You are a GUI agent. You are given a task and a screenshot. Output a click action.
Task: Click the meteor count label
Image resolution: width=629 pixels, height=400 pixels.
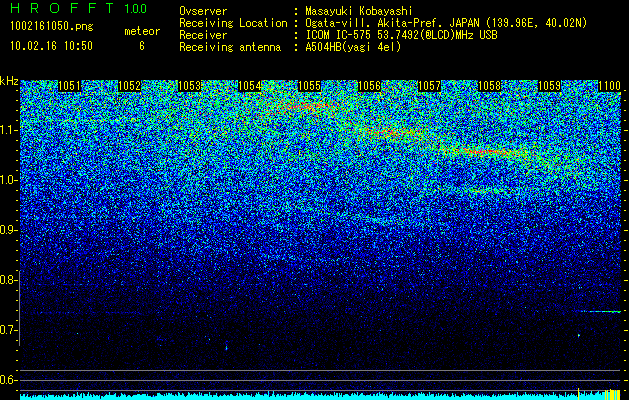point(142,31)
